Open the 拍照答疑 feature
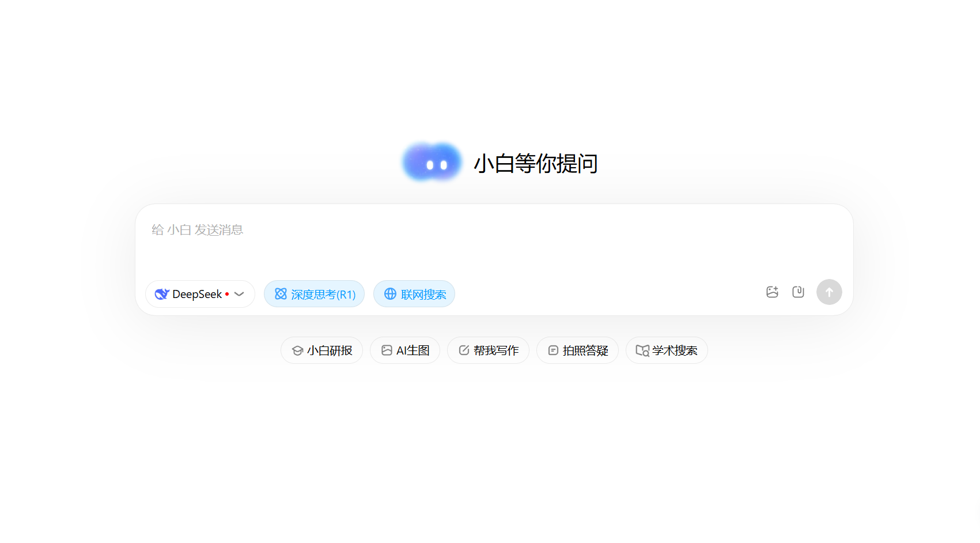980x543 pixels. (x=577, y=350)
